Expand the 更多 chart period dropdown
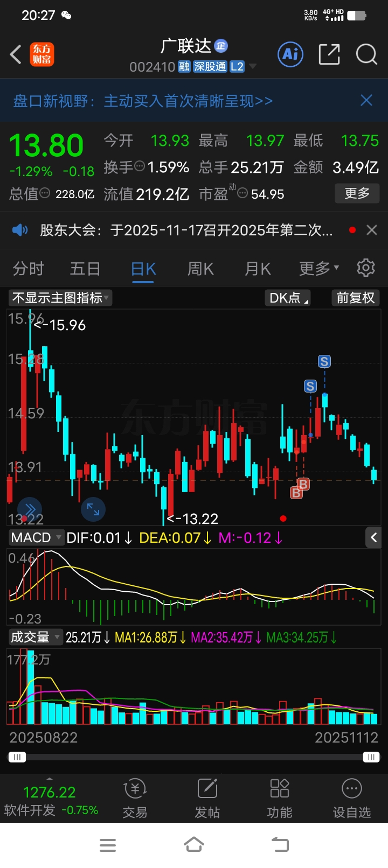This screenshot has width=388, height=868. pos(319,268)
